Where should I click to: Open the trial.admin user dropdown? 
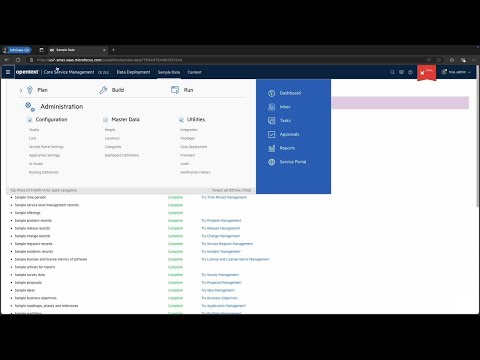(456, 72)
